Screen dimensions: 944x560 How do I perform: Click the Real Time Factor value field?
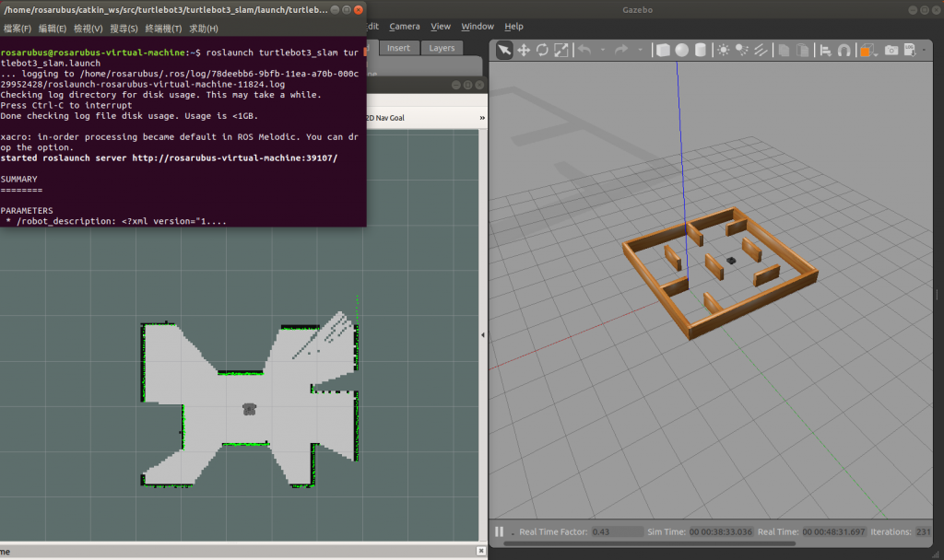coord(616,531)
